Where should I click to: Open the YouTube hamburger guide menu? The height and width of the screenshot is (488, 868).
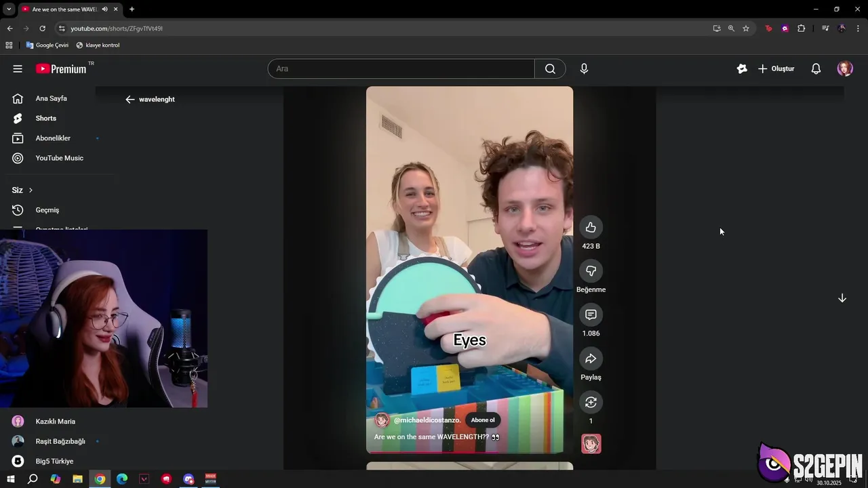(18, 68)
